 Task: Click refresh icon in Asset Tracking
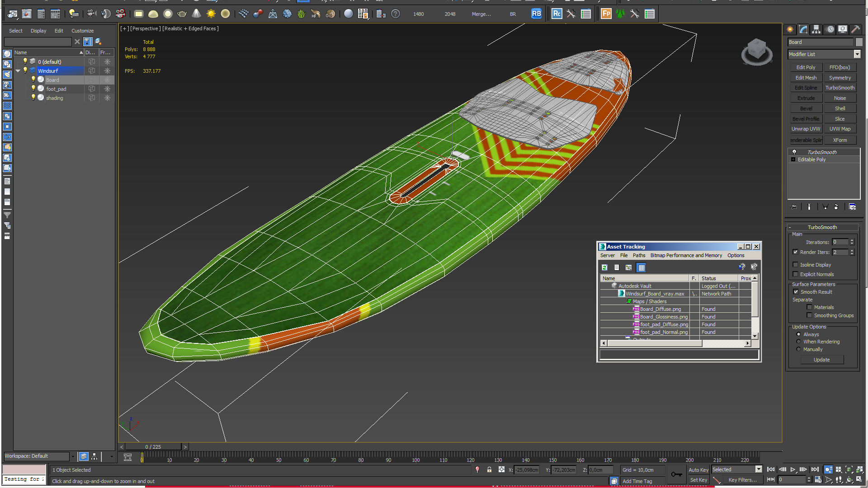[604, 267]
